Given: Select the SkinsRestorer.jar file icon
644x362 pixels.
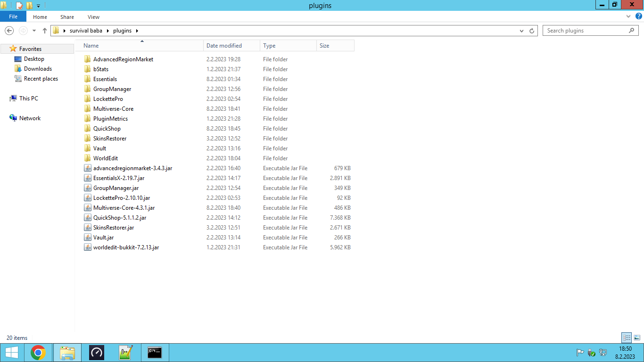Looking at the screenshot, I should [x=88, y=228].
